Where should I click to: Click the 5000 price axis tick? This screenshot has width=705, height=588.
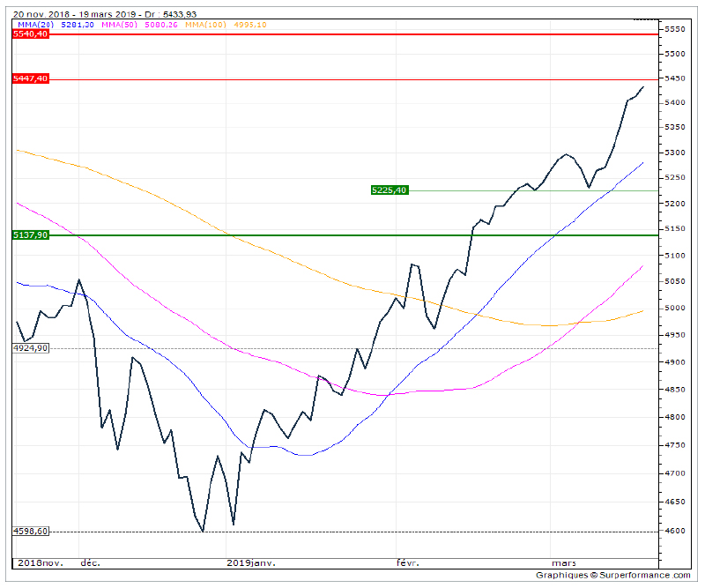pos(675,309)
